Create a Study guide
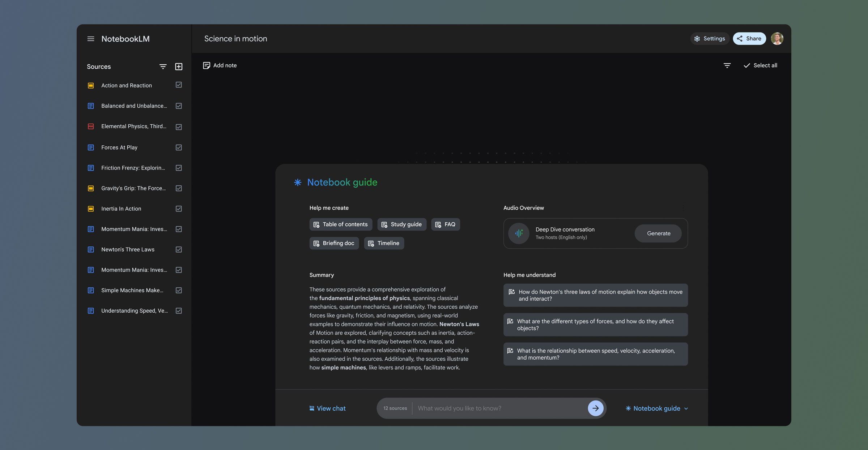868x450 pixels. click(x=402, y=224)
